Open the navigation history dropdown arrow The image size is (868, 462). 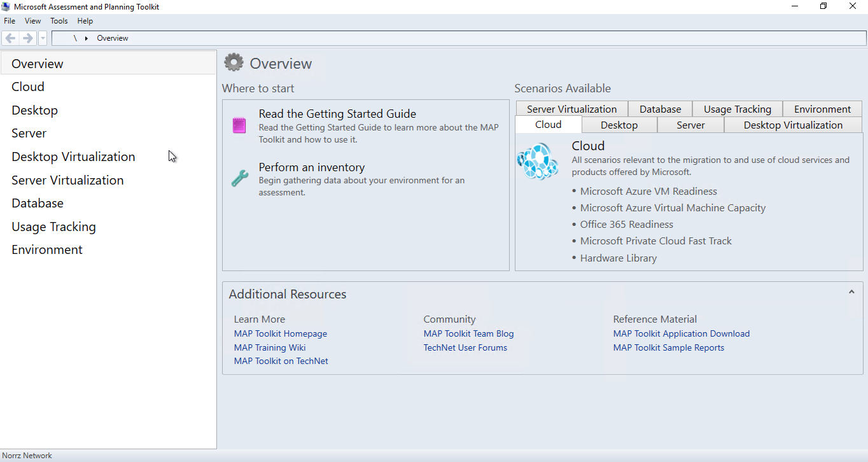pyautogui.click(x=43, y=38)
